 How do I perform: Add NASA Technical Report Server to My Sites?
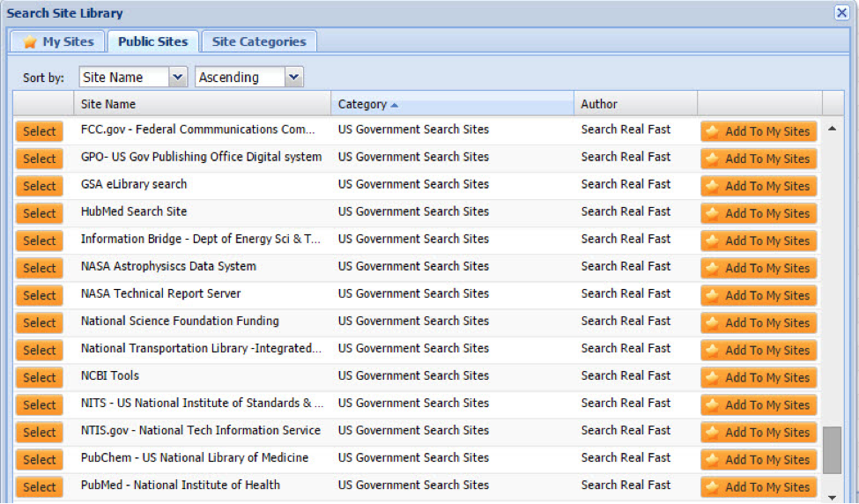click(759, 296)
